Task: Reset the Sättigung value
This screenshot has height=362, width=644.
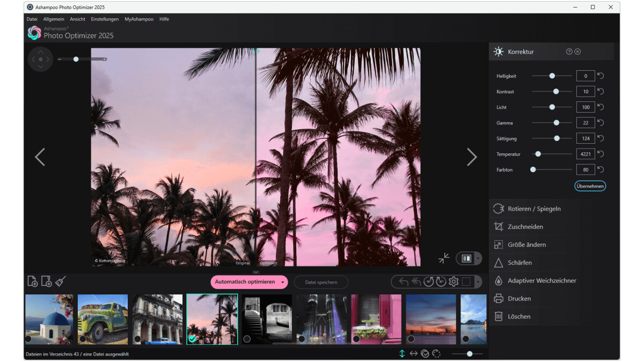Action: (x=601, y=138)
